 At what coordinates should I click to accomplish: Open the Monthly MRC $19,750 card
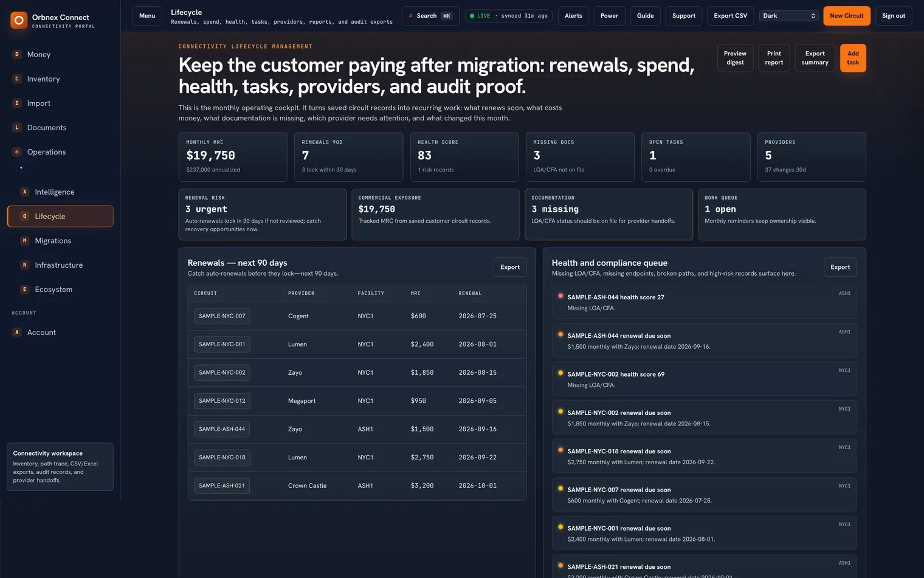[233, 157]
